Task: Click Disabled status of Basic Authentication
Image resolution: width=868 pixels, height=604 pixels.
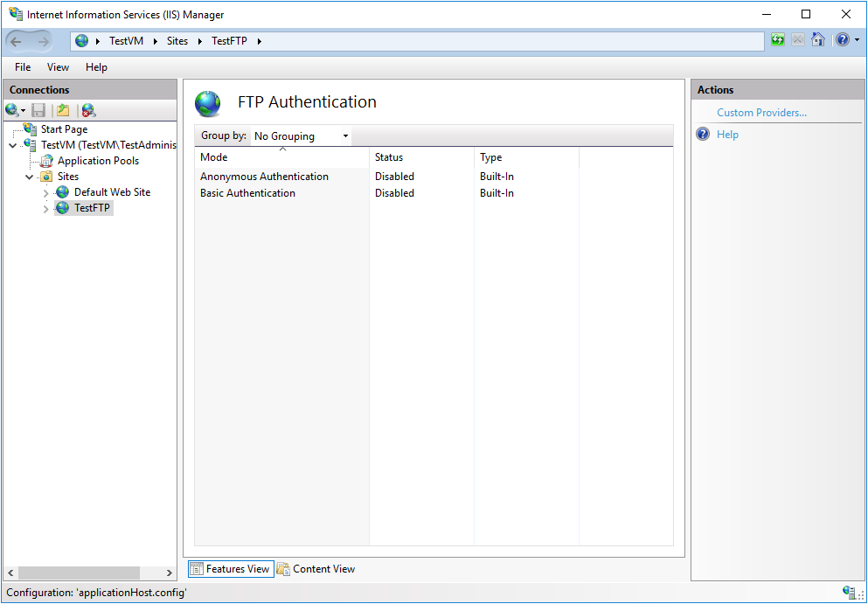Action: click(394, 193)
